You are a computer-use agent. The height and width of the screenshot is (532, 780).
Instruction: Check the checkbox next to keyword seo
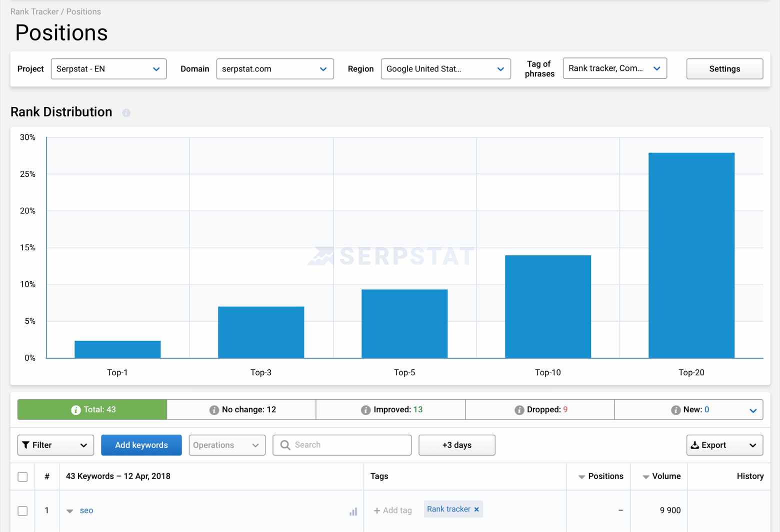click(x=22, y=511)
